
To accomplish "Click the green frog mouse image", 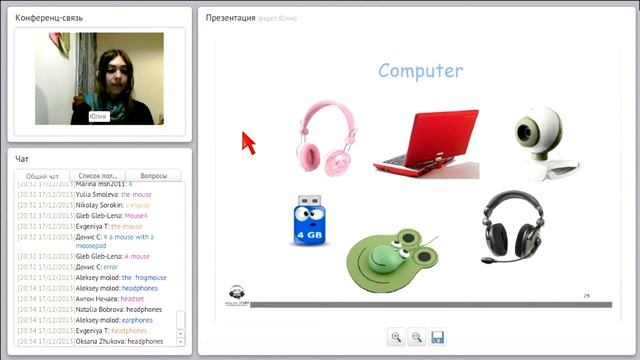I will tap(392, 260).
